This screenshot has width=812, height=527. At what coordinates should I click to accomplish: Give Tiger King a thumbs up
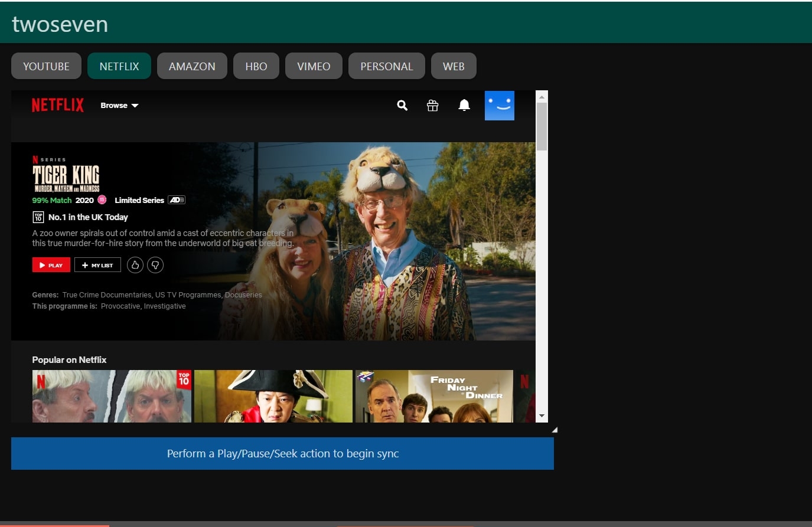[135, 265]
